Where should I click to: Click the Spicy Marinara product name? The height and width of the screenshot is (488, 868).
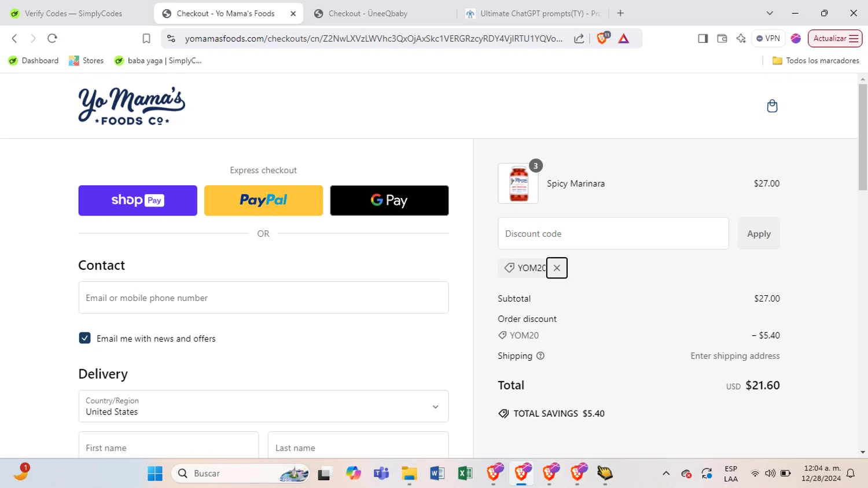[x=576, y=184]
